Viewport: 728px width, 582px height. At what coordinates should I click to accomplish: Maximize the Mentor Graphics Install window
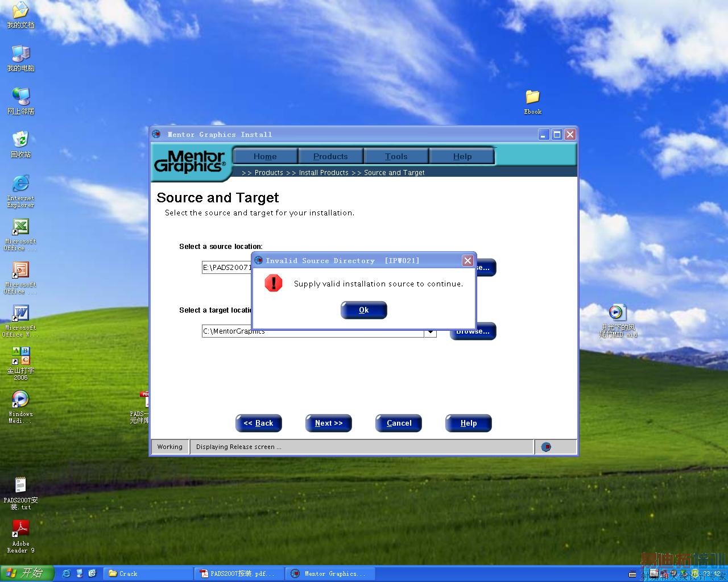click(557, 135)
